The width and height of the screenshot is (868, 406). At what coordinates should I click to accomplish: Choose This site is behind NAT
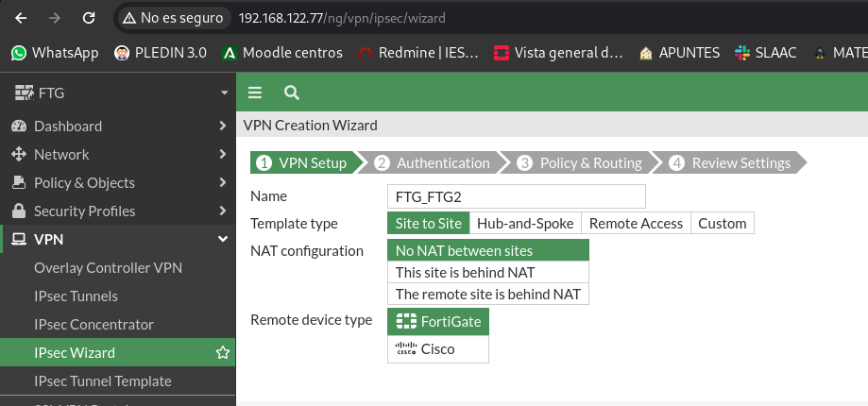point(487,272)
